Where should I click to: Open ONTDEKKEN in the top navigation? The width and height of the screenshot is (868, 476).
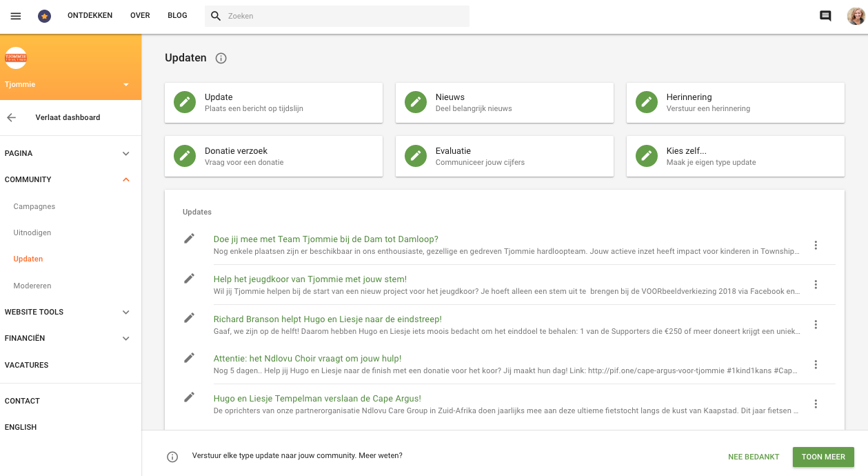(x=90, y=16)
